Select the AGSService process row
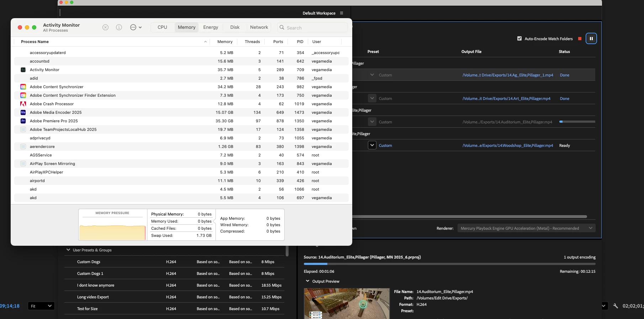The width and height of the screenshot is (644, 319). pyautogui.click(x=181, y=155)
